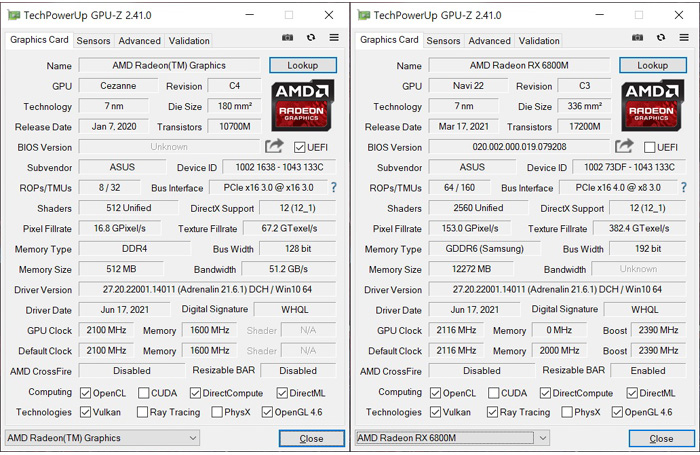Toggle CUDA checkbox in the left window

tap(143, 393)
